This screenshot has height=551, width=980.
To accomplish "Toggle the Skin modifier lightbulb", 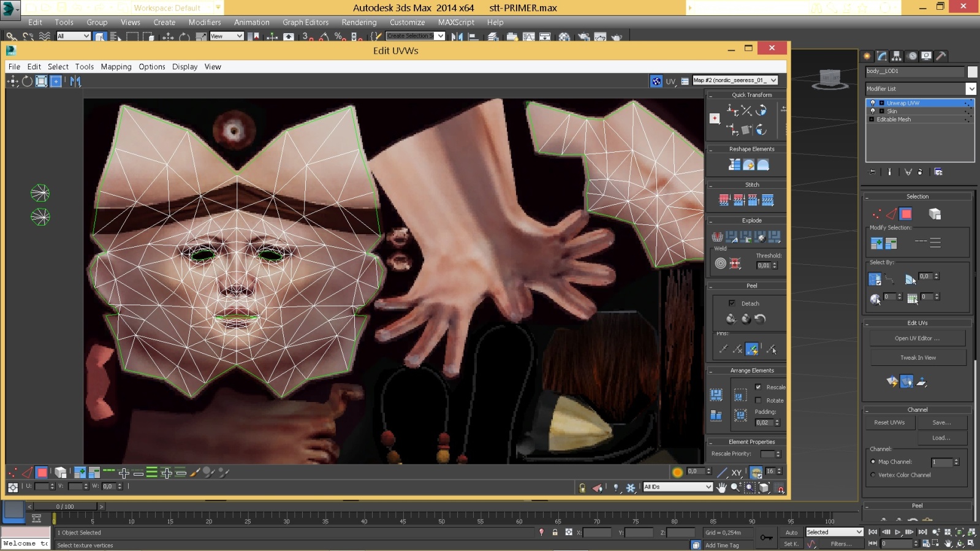I will click(873, 111).
